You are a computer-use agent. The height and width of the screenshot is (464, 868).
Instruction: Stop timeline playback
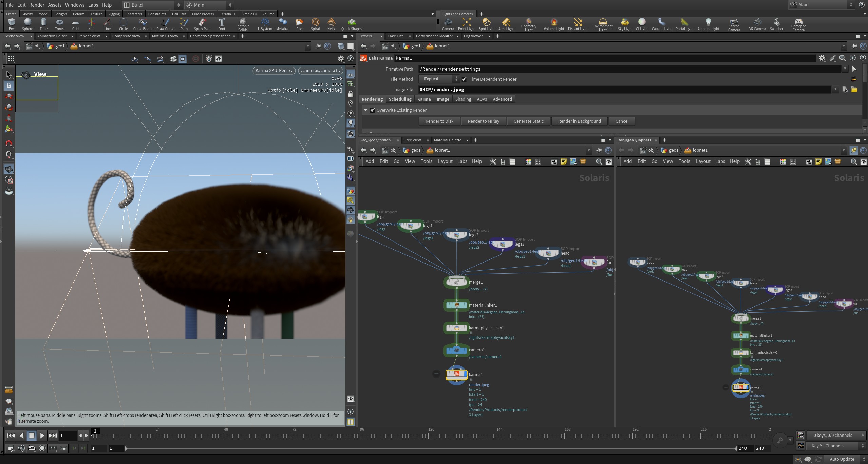tap(32, 436)
